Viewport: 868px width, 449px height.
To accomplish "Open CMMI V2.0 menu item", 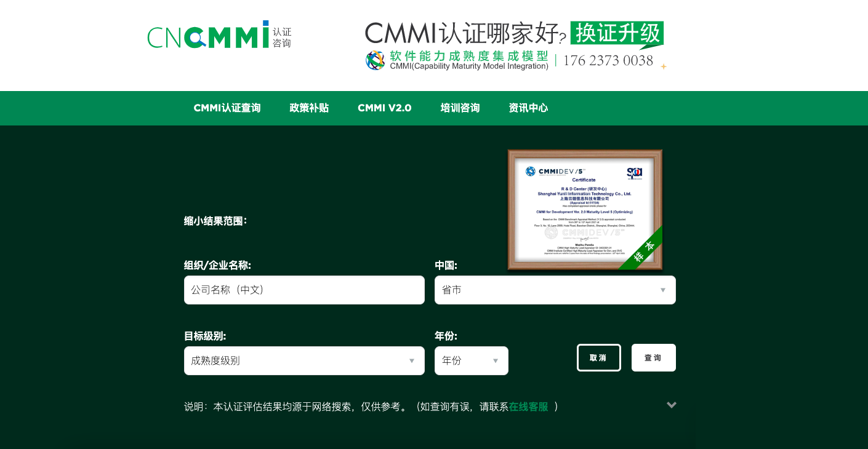I will coord(385,108).
